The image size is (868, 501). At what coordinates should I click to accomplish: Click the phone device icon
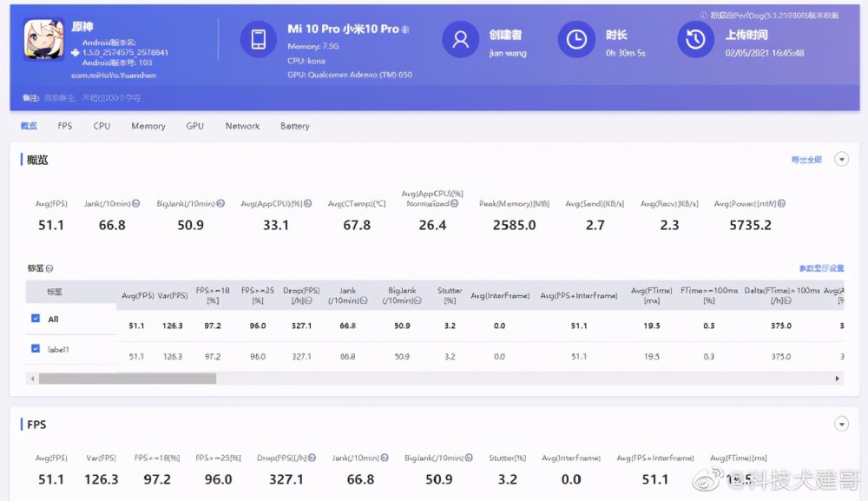pyautogui.click(x=258, y=39)
